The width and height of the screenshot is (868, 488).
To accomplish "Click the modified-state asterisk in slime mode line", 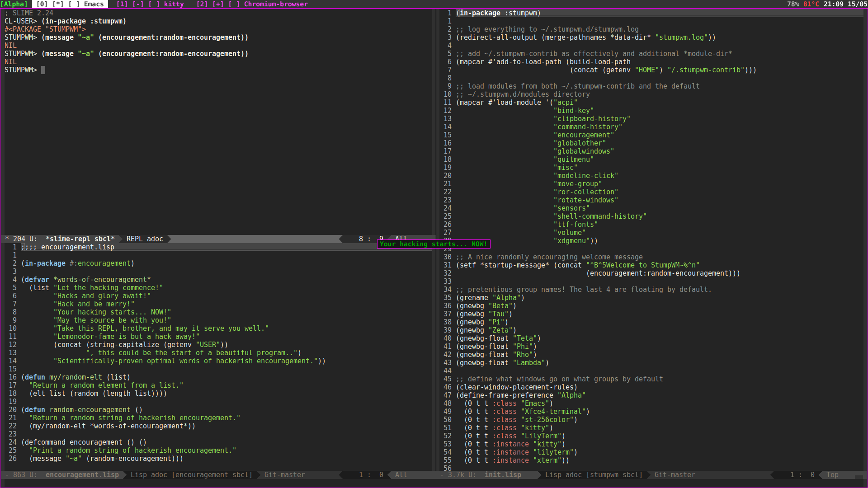I will pos(7,239).
